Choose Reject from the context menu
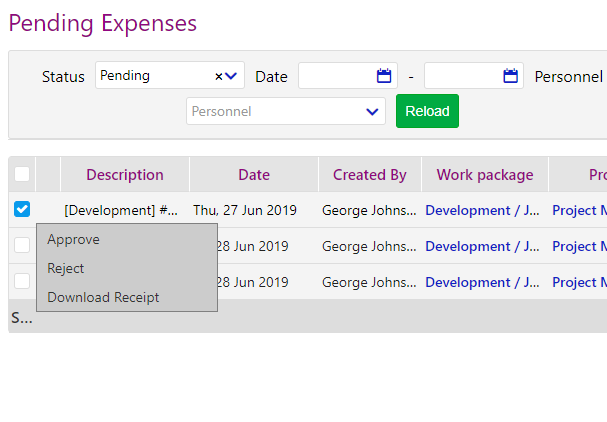The image size is (607, 422). click(x=66, y=269)
